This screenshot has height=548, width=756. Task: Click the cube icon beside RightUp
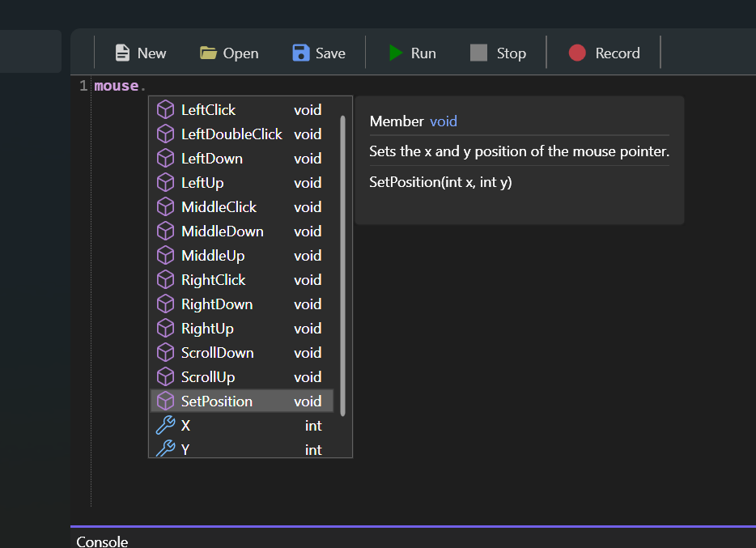(165, 329)
